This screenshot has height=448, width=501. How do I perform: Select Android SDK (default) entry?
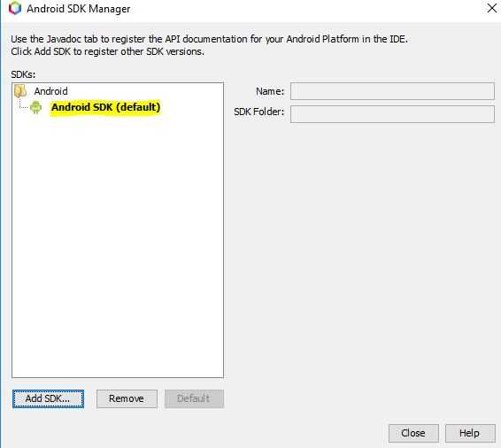pyautogui.click(x=105, y=107)
